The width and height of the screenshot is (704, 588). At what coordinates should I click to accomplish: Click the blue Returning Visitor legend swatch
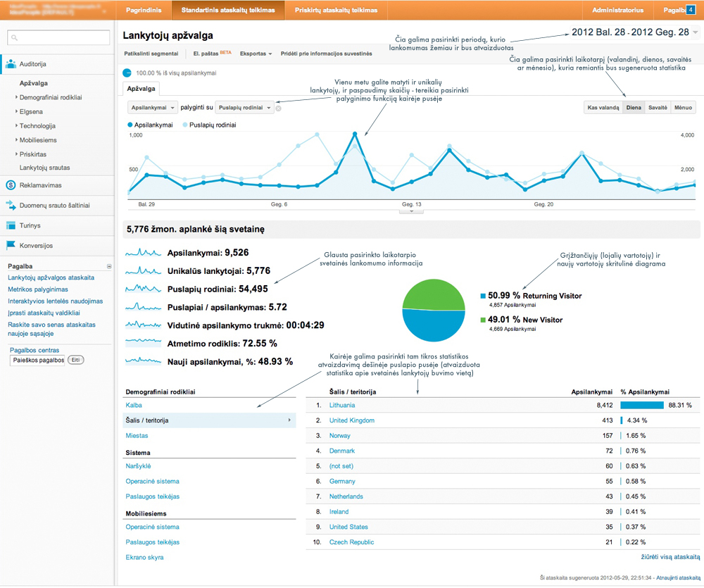coord(483,296)
